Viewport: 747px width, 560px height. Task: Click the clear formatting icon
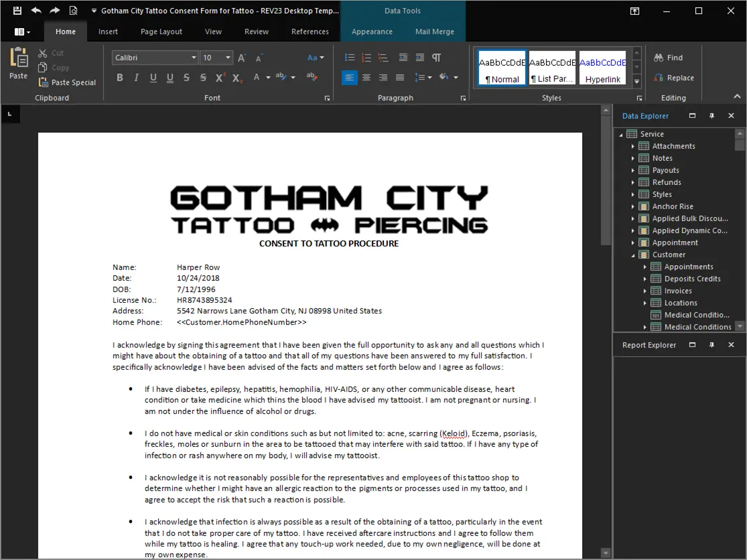tap(312, 76)
